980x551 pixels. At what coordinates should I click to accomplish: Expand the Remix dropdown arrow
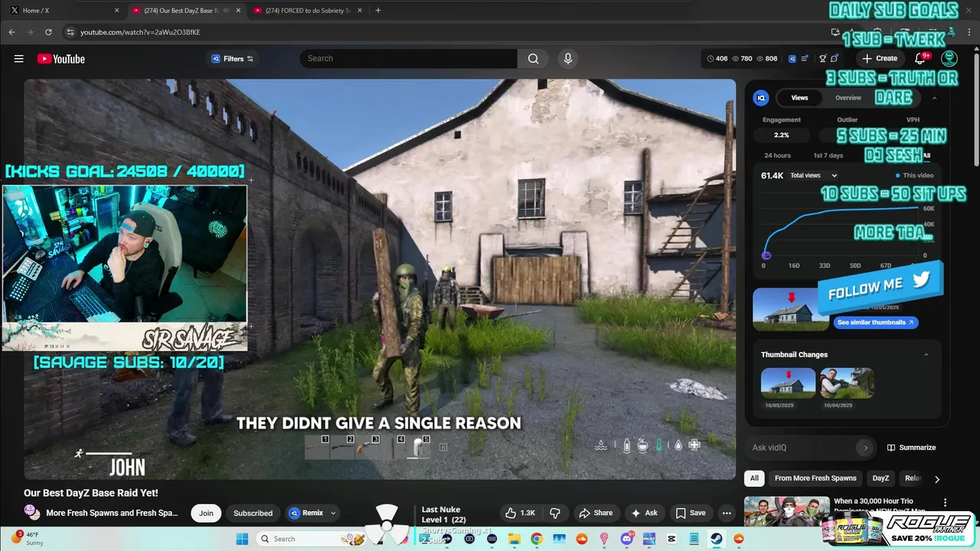click(x=333, y=513)
